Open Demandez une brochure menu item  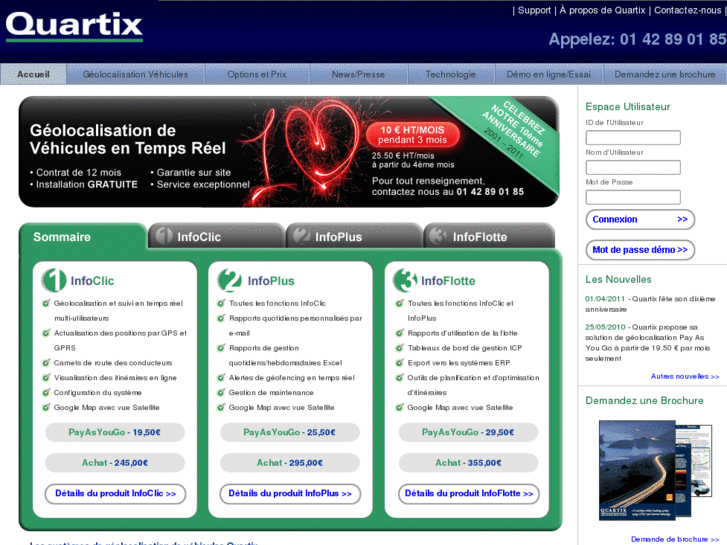click(x=665, y=74)
